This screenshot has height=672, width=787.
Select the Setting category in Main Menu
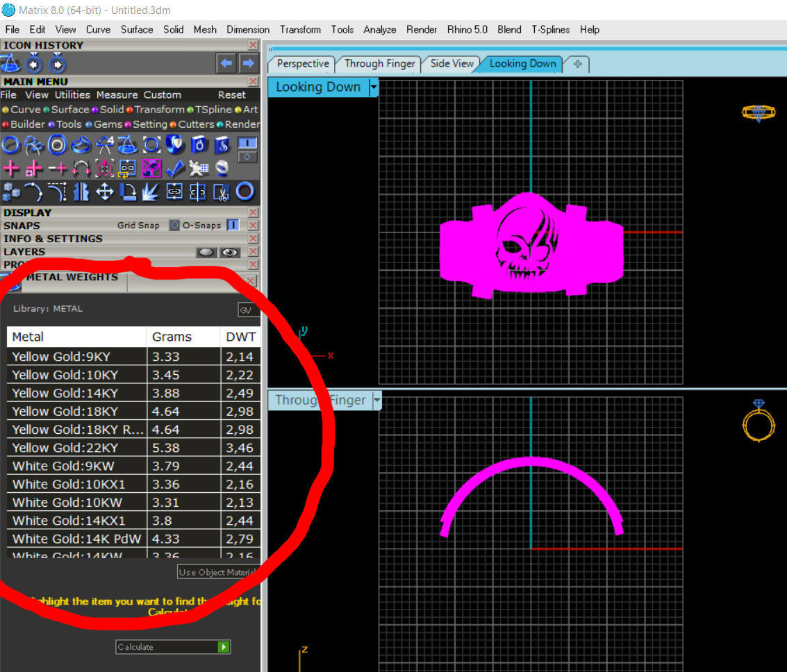pos(146,124)
